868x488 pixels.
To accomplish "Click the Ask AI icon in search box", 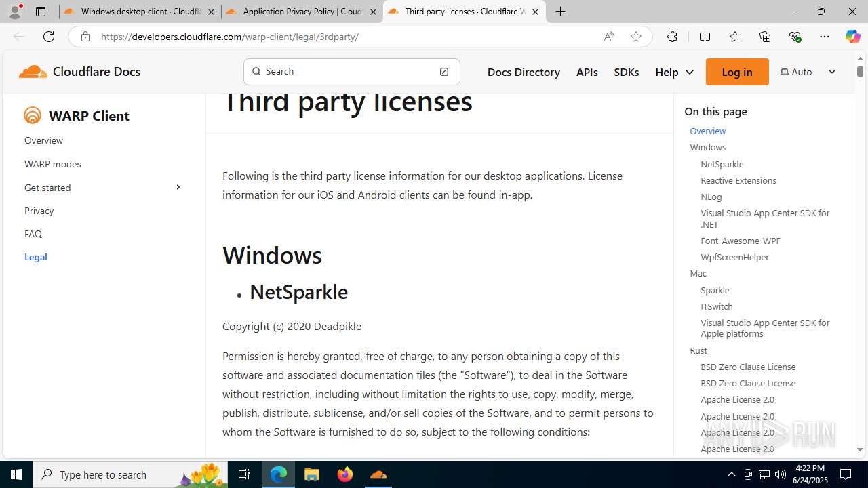I will pyautogui.click(x=444, y=71).
